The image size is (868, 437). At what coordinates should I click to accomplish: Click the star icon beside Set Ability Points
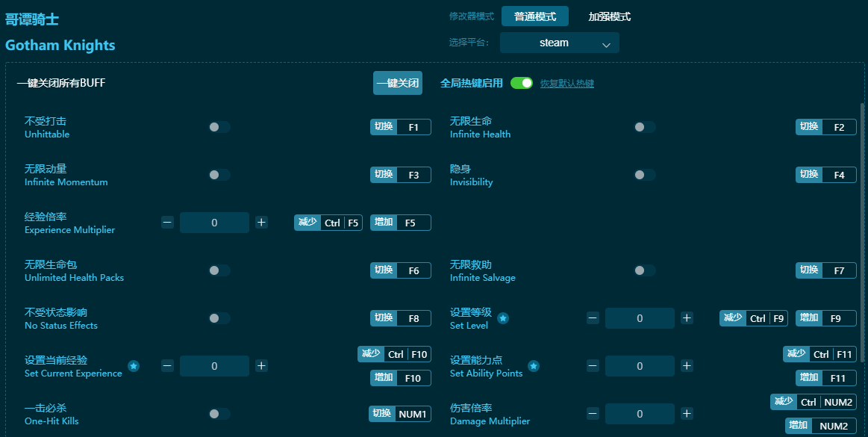click(x=534, y=366)
